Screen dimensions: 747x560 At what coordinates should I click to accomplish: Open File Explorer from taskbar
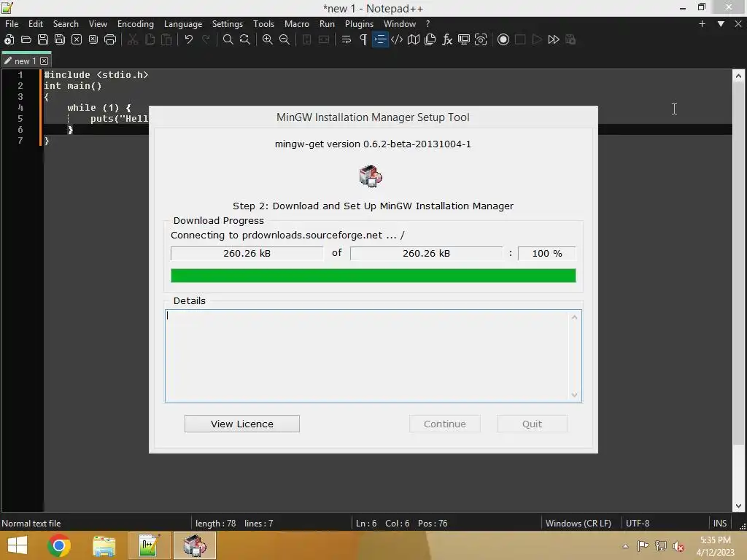(x=104, y=545)
